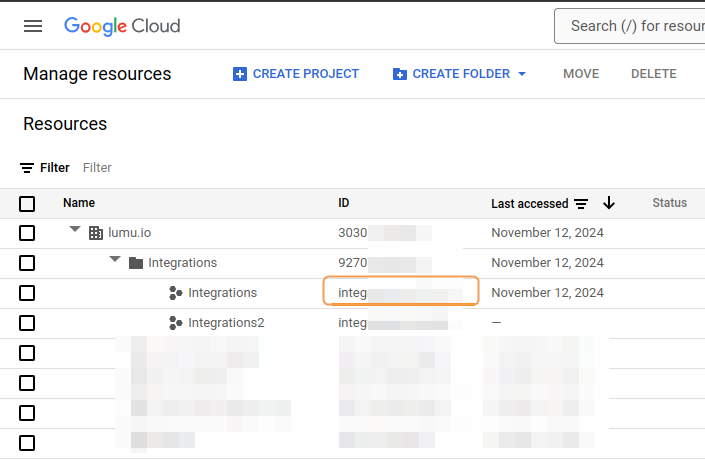Screen dimensions: 705x460
Task: Click the Integrations2 project icon
Action: tap(176, 323)
